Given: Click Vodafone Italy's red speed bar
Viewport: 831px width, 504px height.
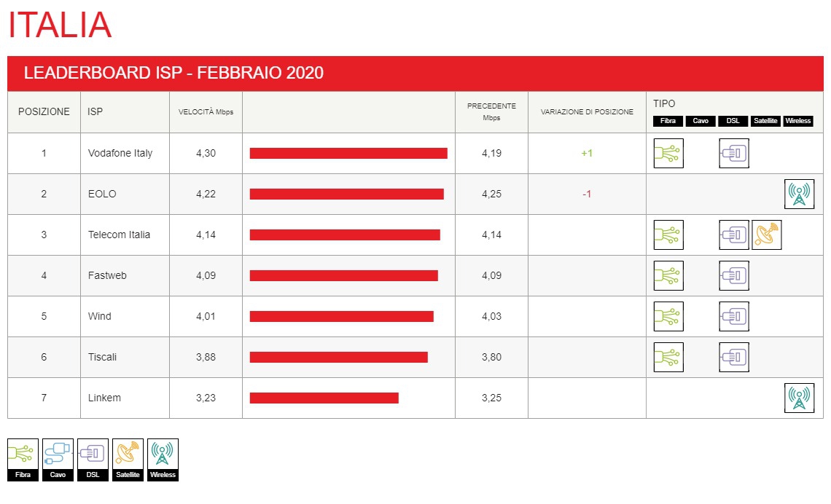Looking at the screenshot, I should coord(348,153).
